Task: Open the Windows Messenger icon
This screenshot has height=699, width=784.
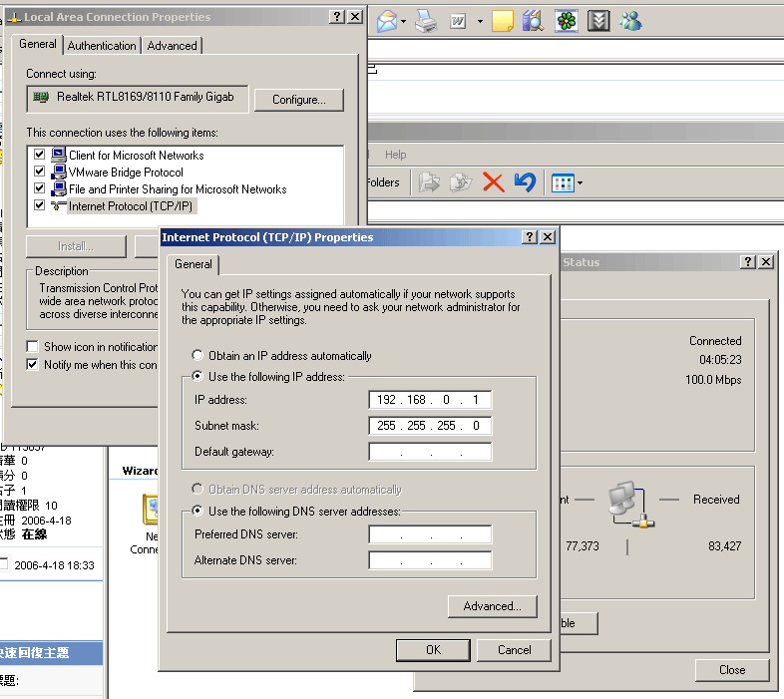Action: [x=630, y=21]
